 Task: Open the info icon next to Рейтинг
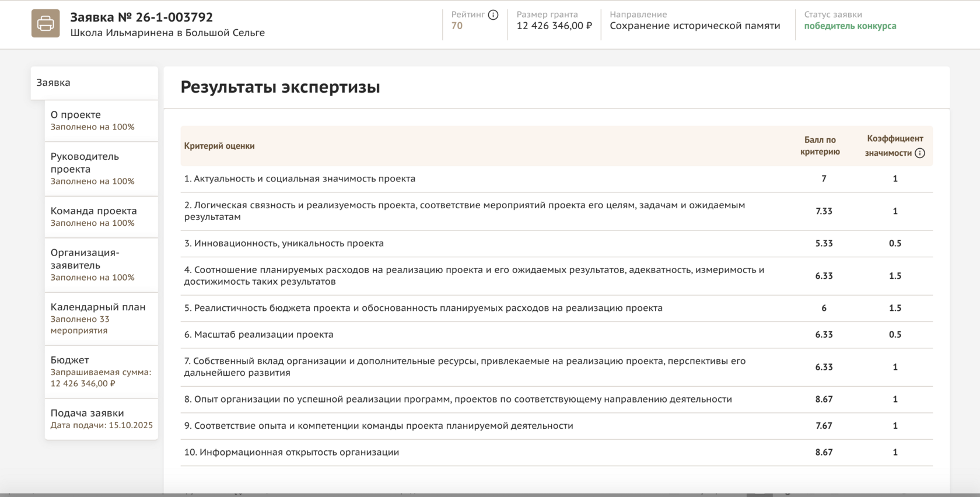493,15
